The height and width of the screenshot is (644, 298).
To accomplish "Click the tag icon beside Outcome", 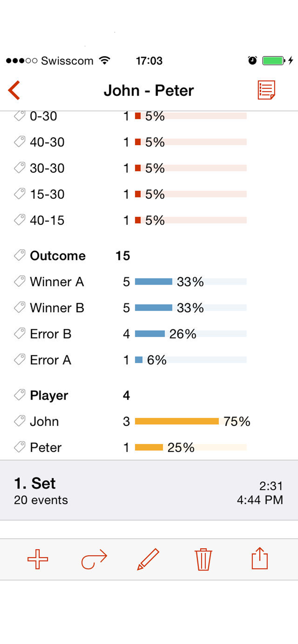I will tap(19, 255).
